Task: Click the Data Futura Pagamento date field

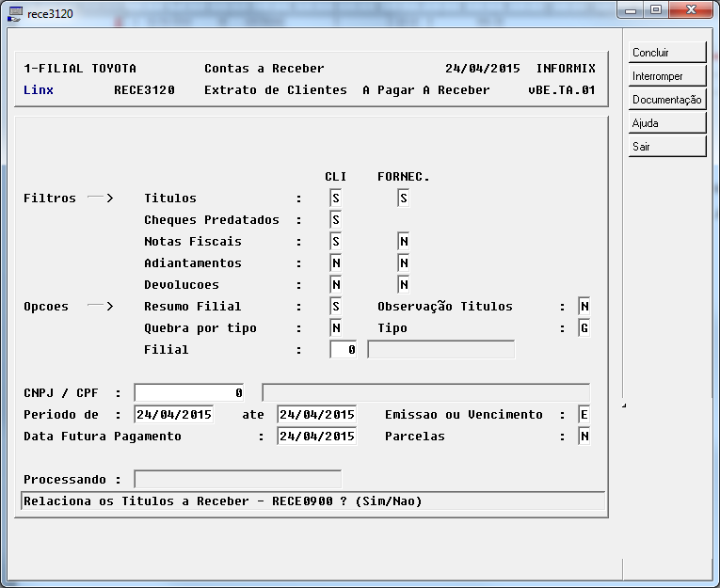Action: point(317,437)
